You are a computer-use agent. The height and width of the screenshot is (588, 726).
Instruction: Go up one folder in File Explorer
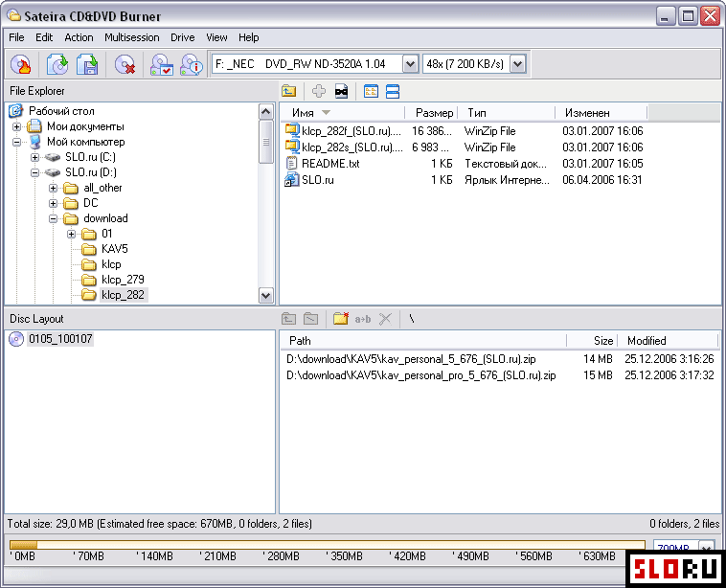click(289, 91)
